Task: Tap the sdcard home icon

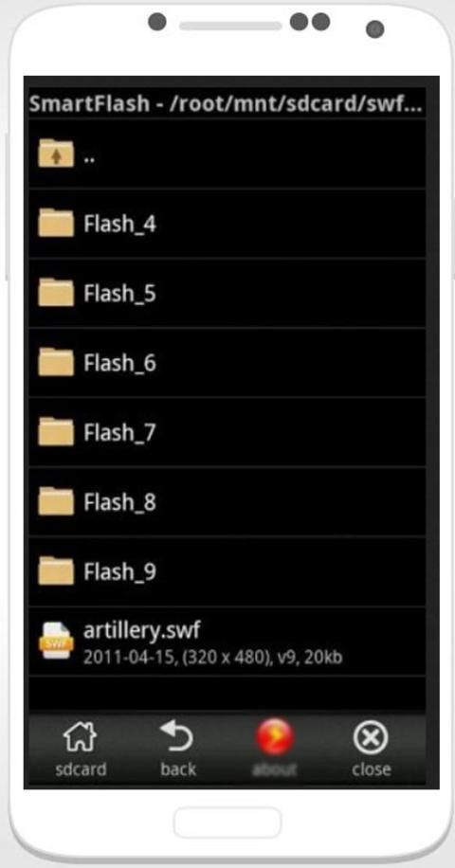Action: click(x=81, y=737)
